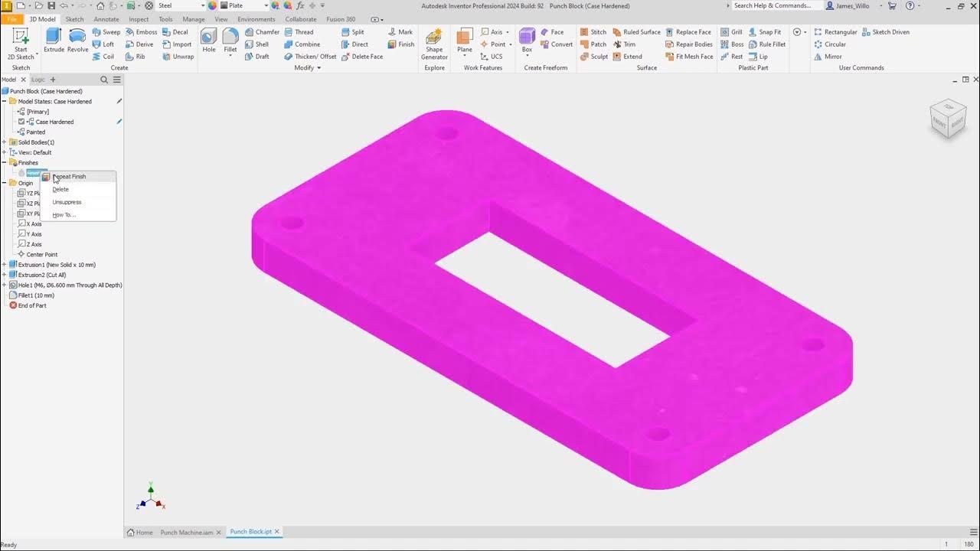Select the Rib tool

135,57
